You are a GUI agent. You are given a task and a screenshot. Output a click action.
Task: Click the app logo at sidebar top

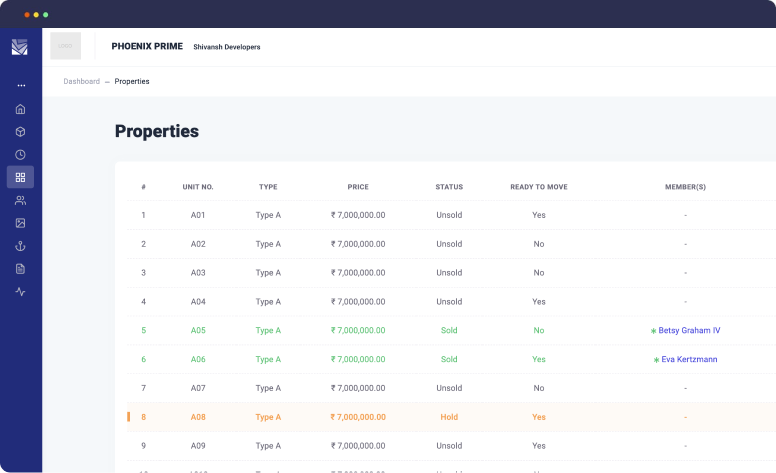point(20,47)
